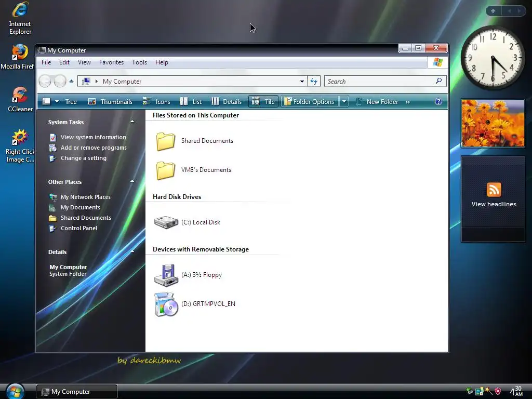Screen dimensions: 532x399
Task: Click sidebar next gadgets page arrow
Action: (x=519, y=11)
